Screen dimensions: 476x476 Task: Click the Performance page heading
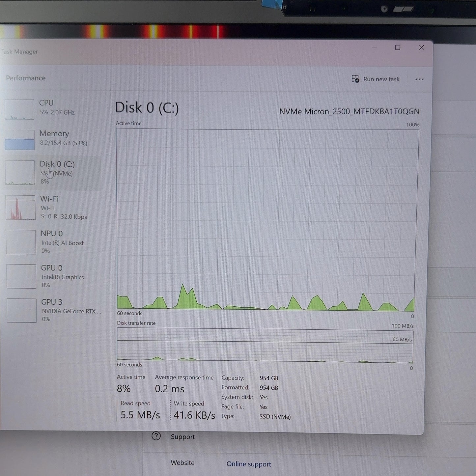[26, 78]
